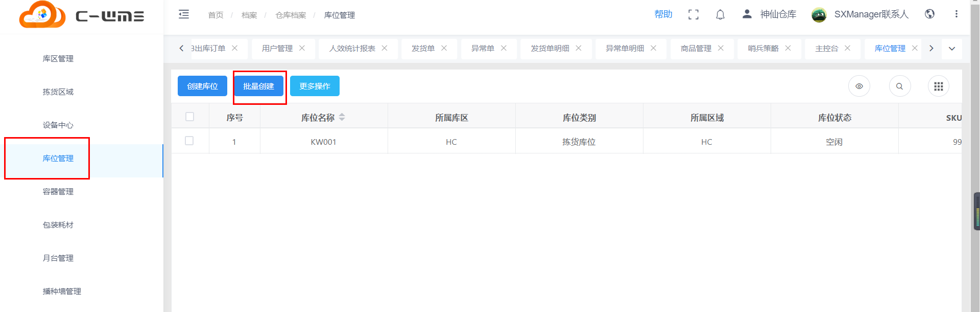Close the 哨兵策略 tab
The width and height of the screenshot is (980, 312).
click(x=788, y=48)
